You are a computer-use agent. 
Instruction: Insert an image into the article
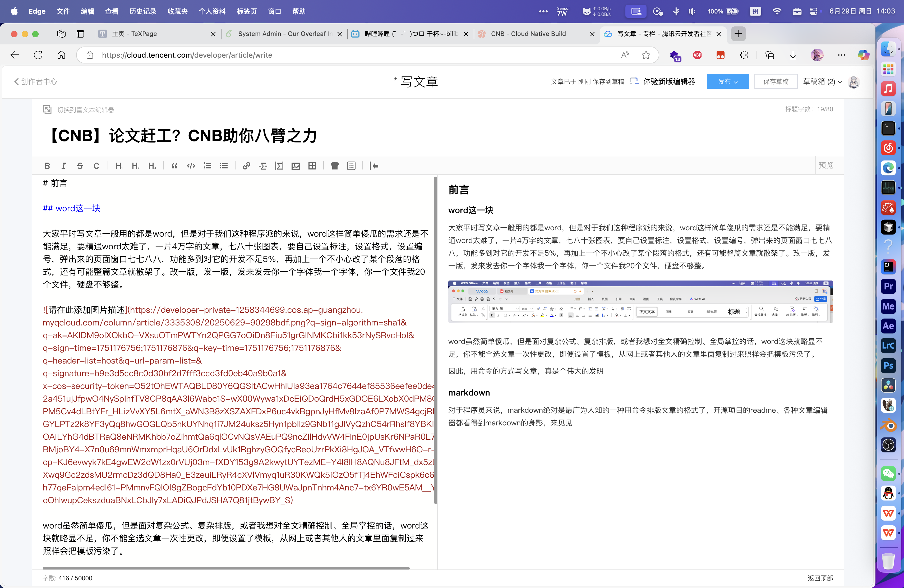[296, 166]
